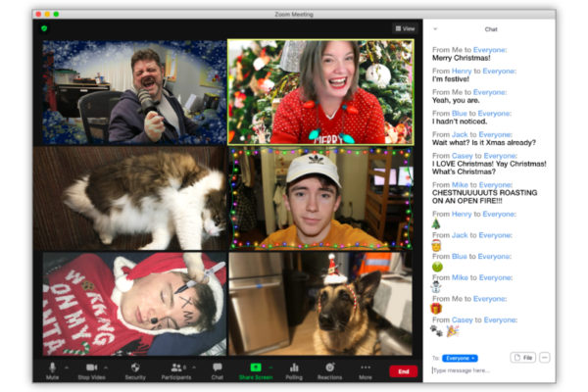Click the gift emoji message
This screenshot has height=392, width=588.
click(x=436, y=309)
